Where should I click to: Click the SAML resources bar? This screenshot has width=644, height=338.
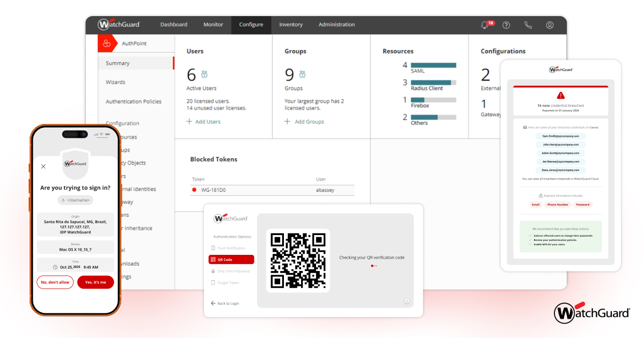(x=433, y=65)
